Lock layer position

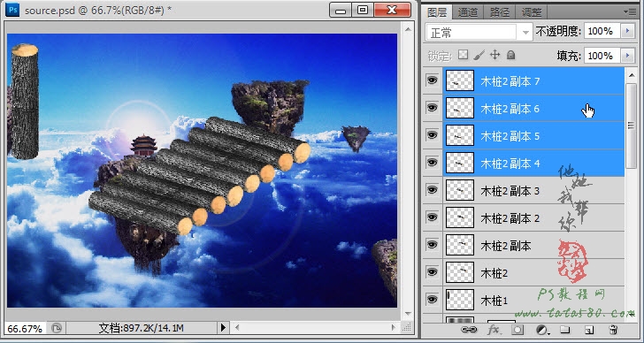(494, 55)
